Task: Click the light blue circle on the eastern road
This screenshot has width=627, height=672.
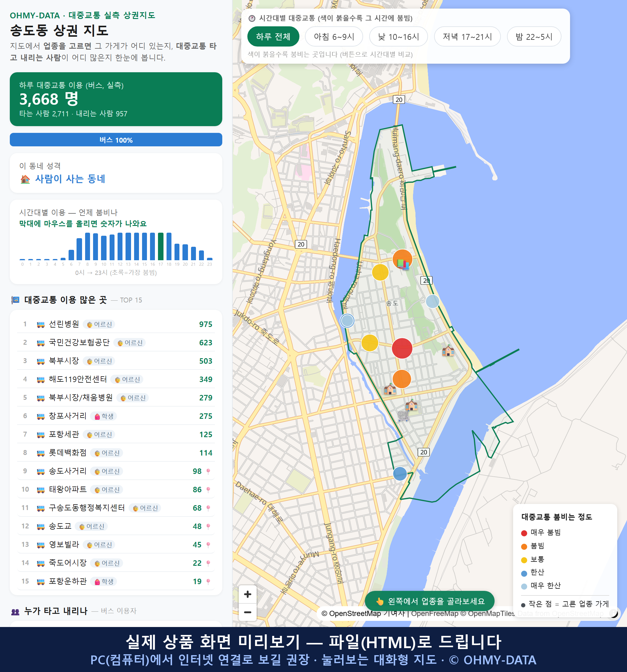Action: [x=432, y=301]
